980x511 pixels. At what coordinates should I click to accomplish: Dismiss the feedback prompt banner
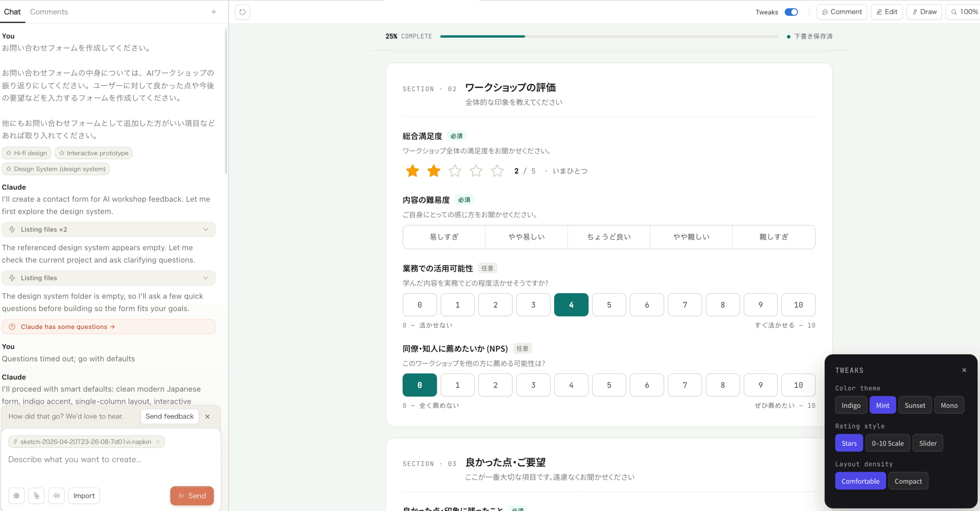pyautogui.click(x=207, y=417)
